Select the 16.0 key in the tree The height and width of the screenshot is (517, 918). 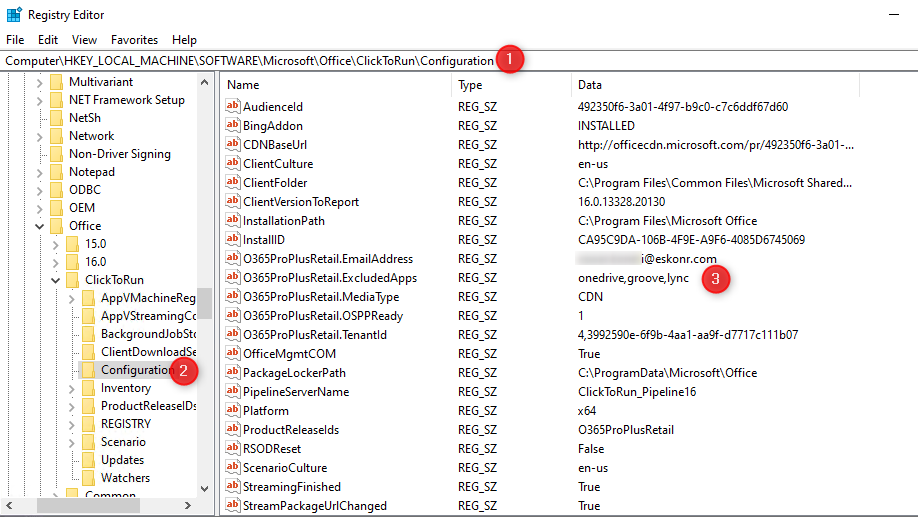95,262
